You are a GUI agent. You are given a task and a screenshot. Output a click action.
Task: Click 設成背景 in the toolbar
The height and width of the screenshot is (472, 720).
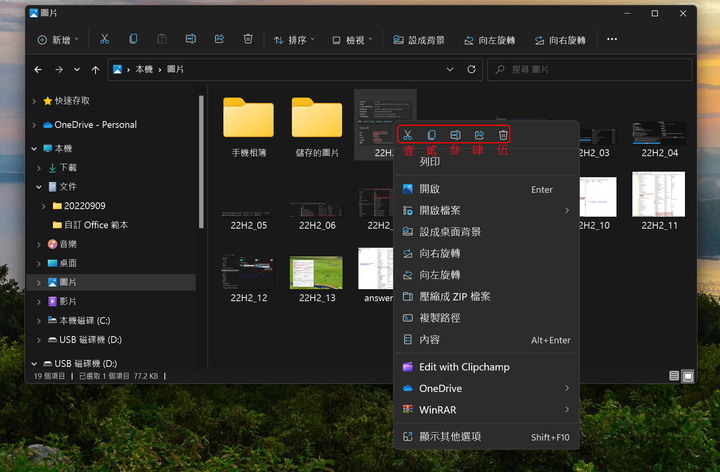tap(419, 40)
